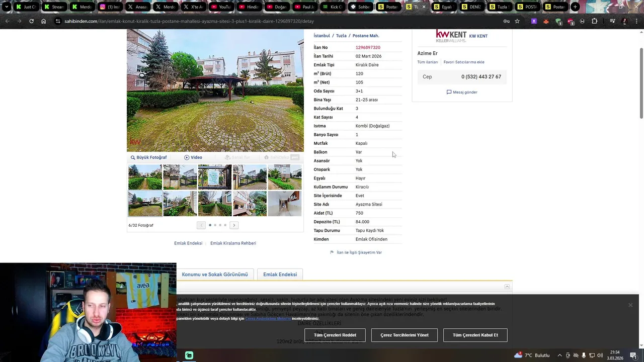The image size is (644, 362).
Task: Click the 'Tüm Çerezleri Kabul Et' button
Action: coord(475,335)
